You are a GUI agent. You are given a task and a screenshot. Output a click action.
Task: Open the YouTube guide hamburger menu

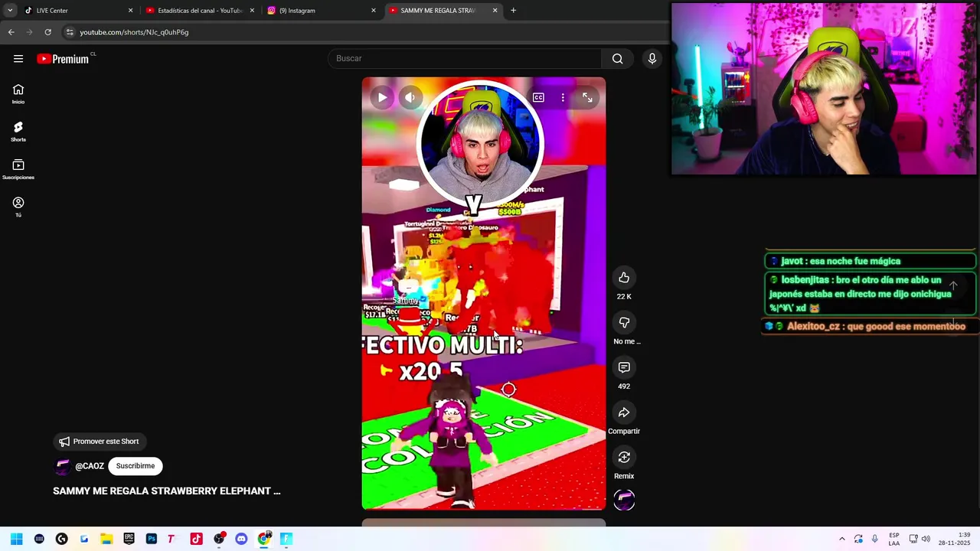click(18, 59)
